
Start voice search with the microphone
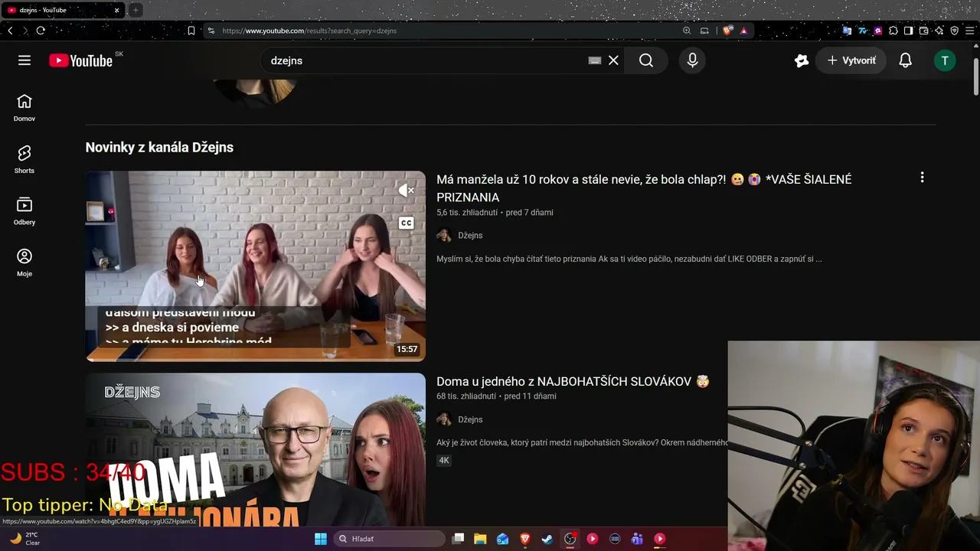(x=692, y=60)
